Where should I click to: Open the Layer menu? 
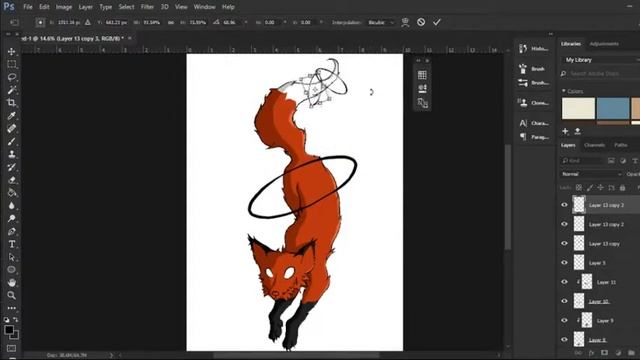pos(85,7)
